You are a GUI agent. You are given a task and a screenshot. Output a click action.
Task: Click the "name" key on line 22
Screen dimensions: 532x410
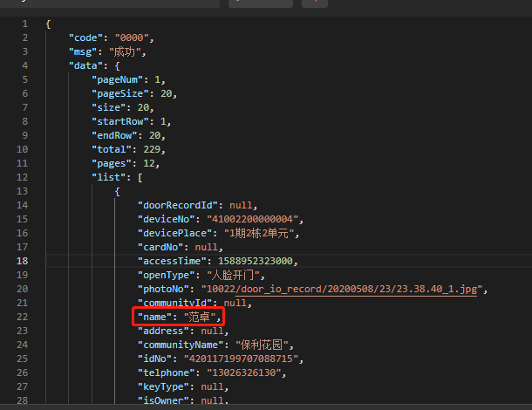coord(154,317)
